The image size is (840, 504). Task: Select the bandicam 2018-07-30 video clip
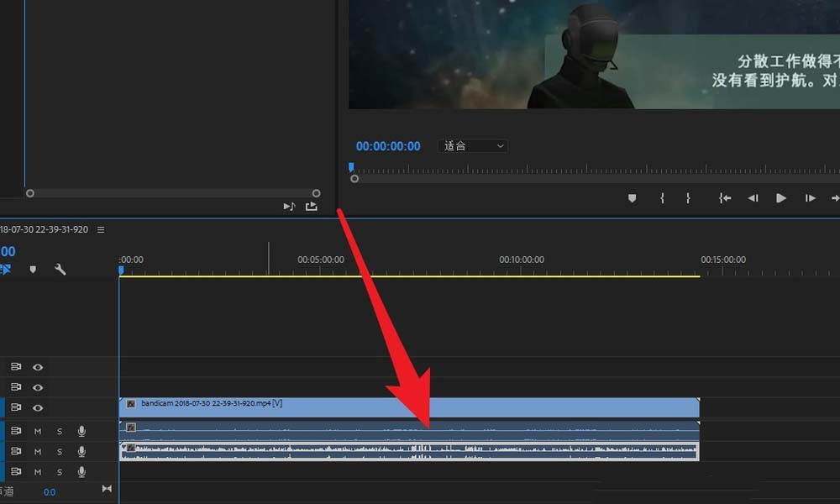pyautogui.click(x=409, y=407)
